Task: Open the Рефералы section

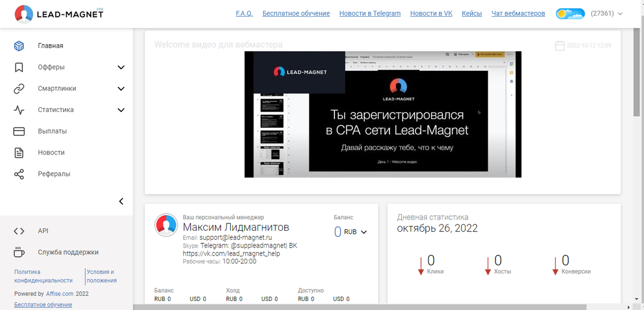Action: click(x=54, y=173)
